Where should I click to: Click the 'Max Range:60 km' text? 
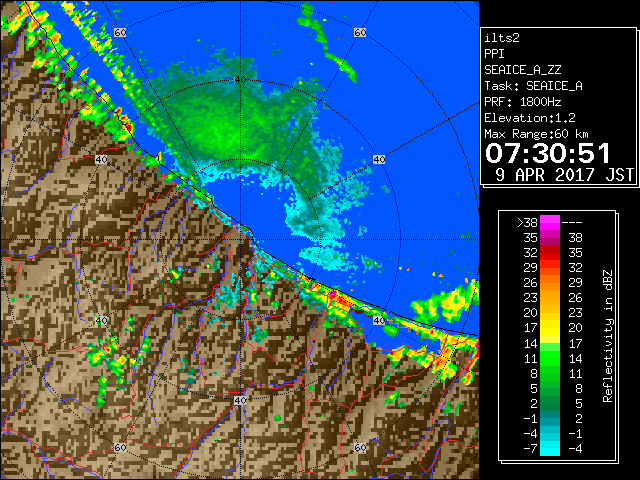(x=536, y=134)
